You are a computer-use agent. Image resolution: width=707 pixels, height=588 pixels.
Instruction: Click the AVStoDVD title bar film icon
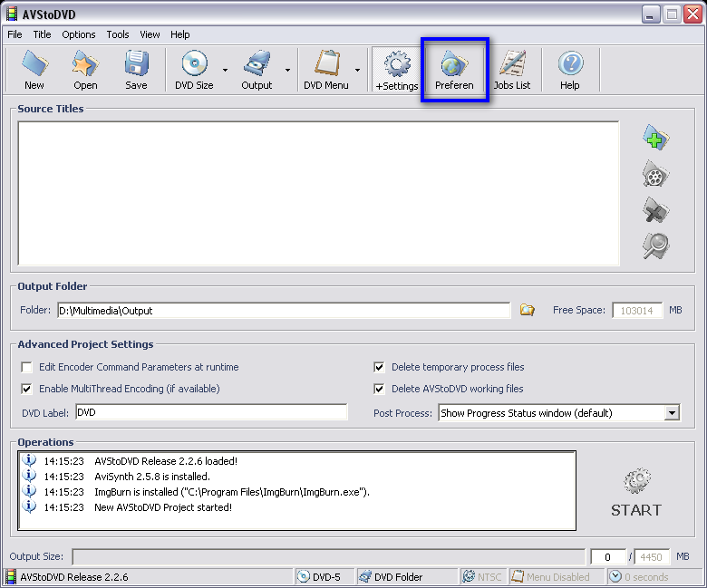12,14
